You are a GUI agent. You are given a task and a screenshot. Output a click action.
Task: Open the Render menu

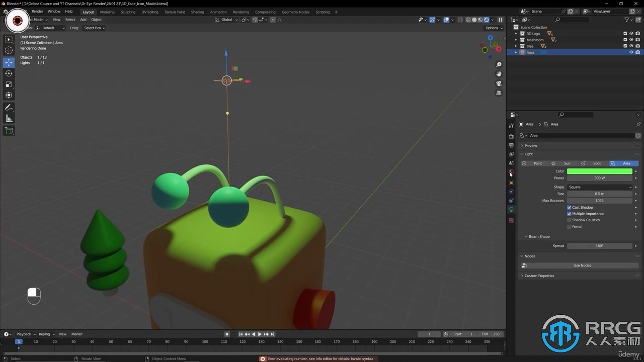coord(37,12)
